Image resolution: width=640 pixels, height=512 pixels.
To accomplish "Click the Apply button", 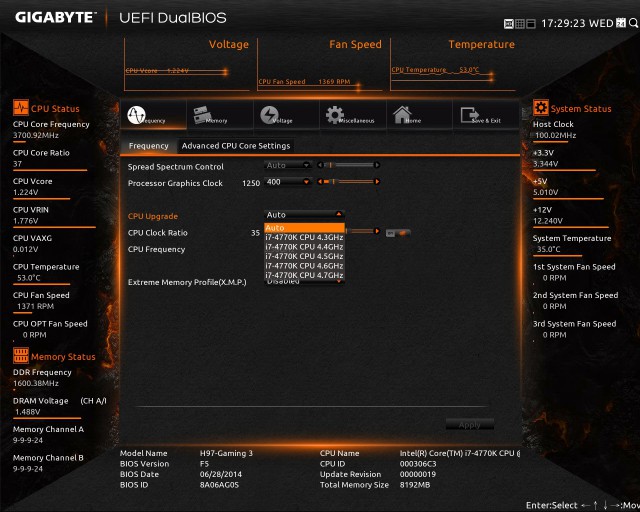I will [x=470, y=425].
